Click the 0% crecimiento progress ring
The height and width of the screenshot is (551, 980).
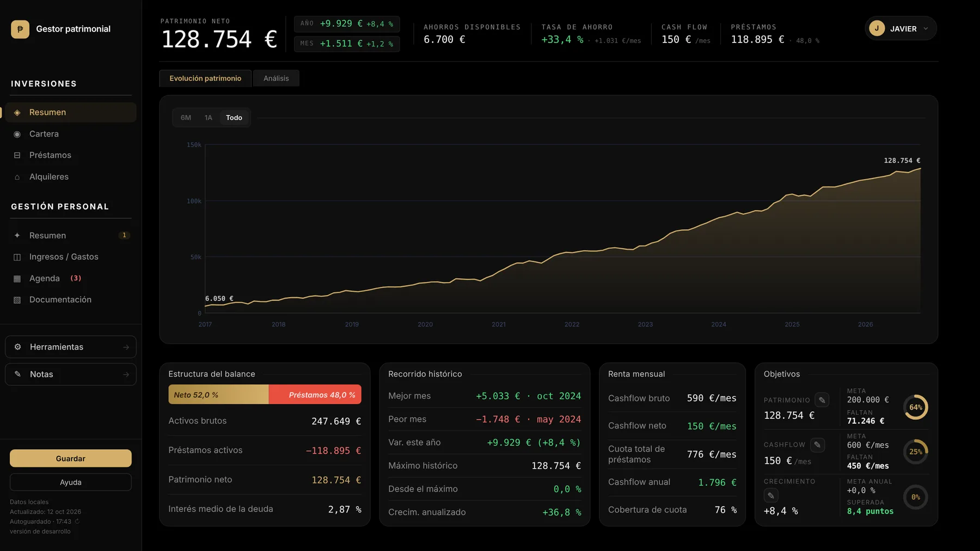(916, 497)
